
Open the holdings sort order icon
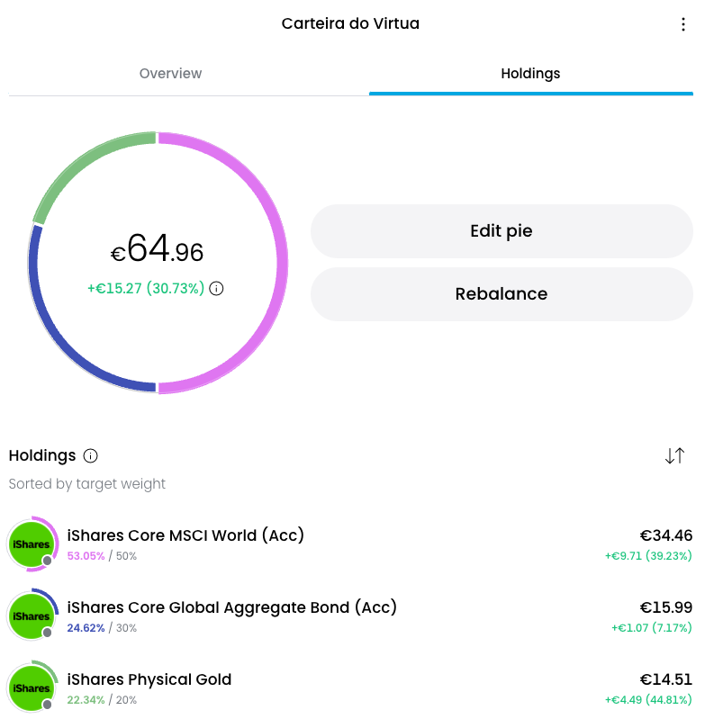pyautogui.click(x=674, y=455)
